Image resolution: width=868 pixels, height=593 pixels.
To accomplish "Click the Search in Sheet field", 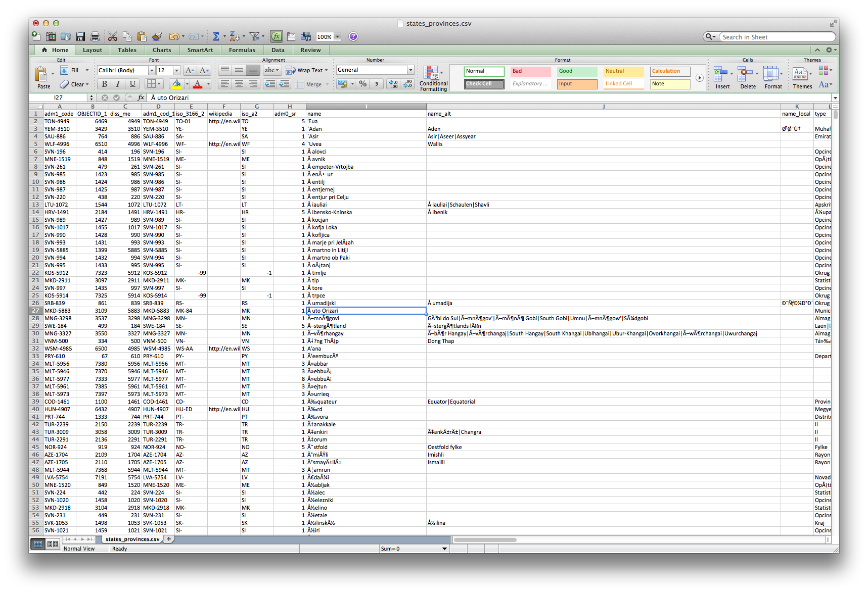I will [x=776, y=37].
